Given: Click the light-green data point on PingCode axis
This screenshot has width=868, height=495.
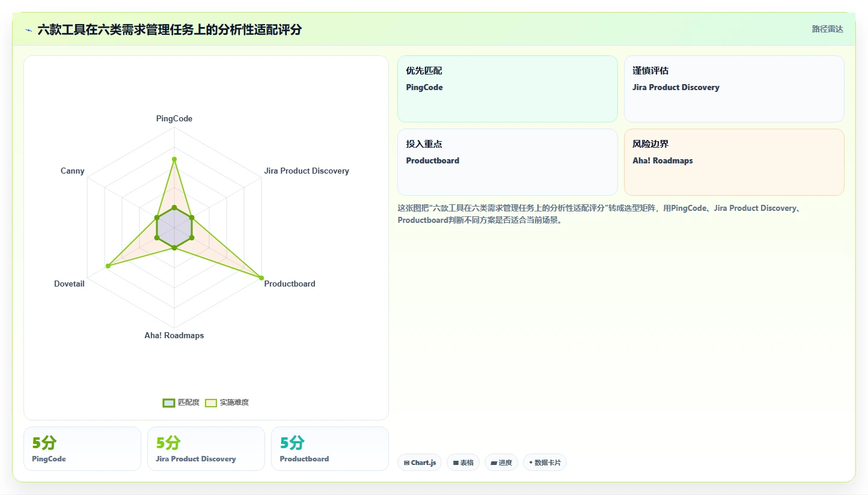Looking at the screenshot, I should (174, 159).
